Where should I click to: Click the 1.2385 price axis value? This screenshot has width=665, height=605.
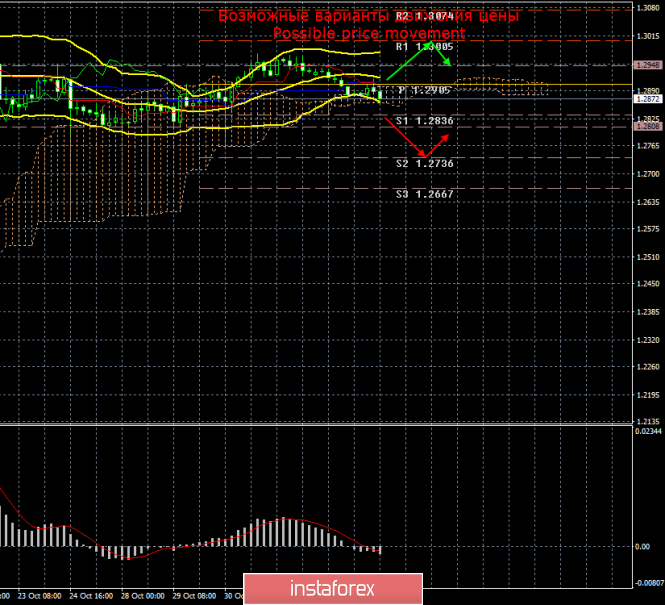click(x=648, y=312)
